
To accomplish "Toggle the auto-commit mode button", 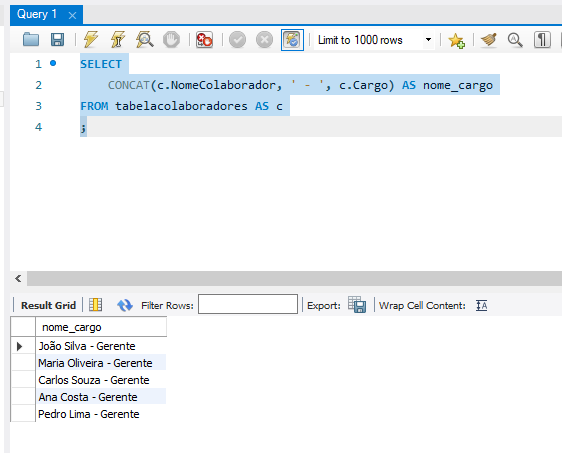I will 292,40.
